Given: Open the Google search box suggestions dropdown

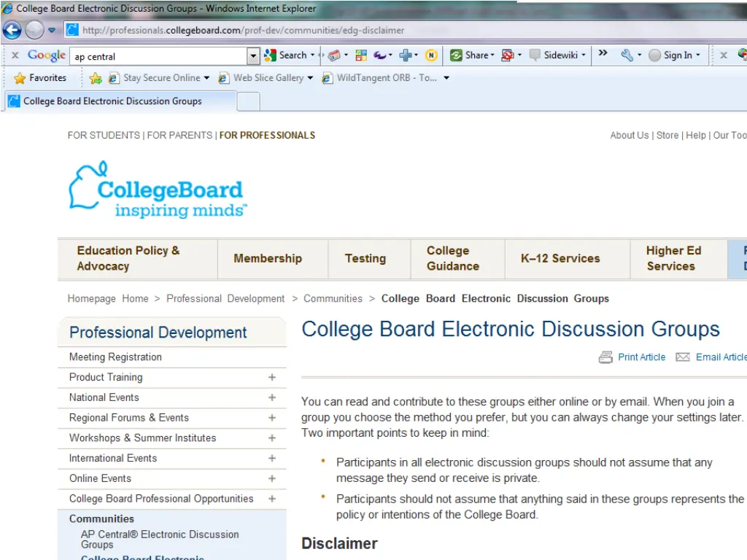Looking at the screenshot, I should [253, 56].
